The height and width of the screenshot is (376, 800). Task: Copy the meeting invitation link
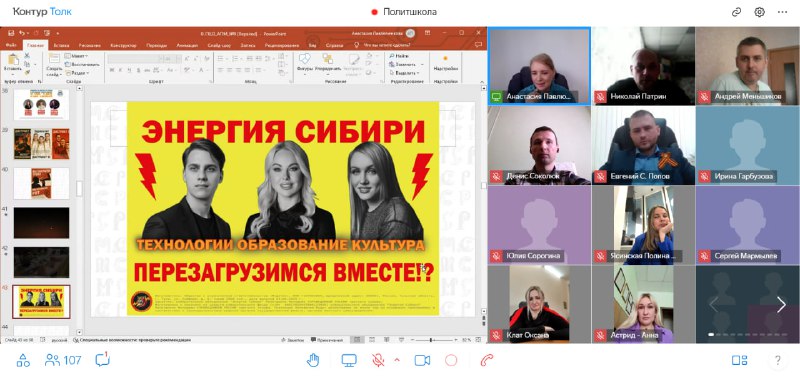tap(736, 12)
